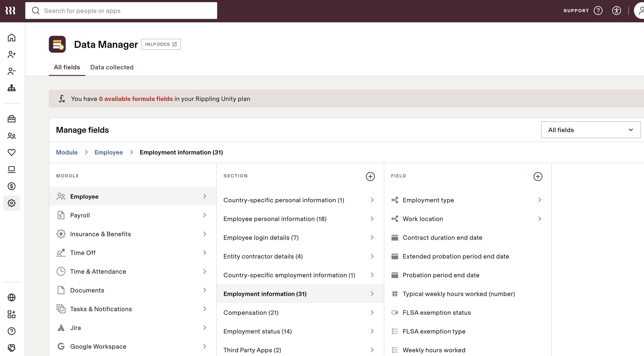644x356 pixels.
Task: Click the SUPPORT text link
Action: pos(576,11)
